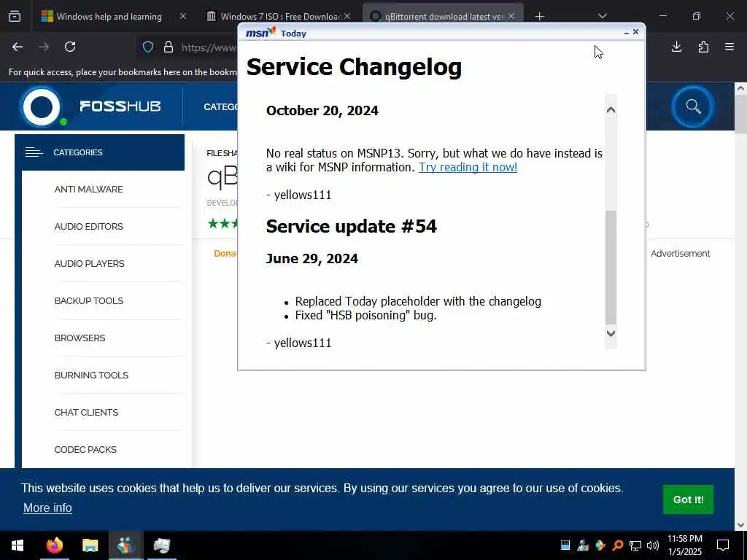Switch to Windows help and learning tab

pyautogui.click(x=109, y=17)
